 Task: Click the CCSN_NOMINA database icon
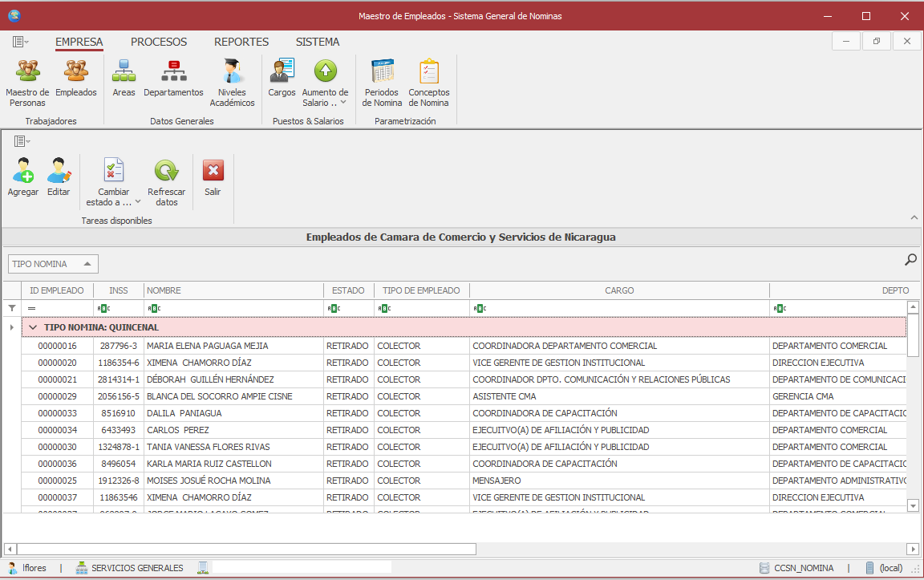[764, 568]
